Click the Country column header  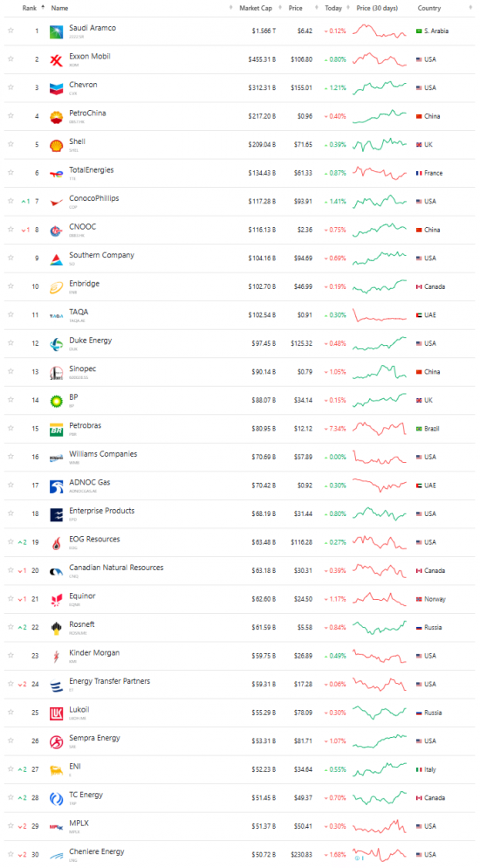(429, 9)
